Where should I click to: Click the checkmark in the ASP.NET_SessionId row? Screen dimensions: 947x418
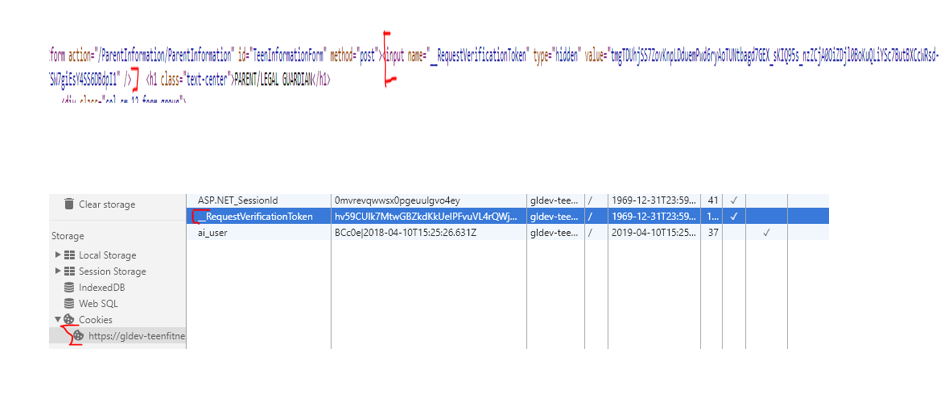[x=734, y=200]
